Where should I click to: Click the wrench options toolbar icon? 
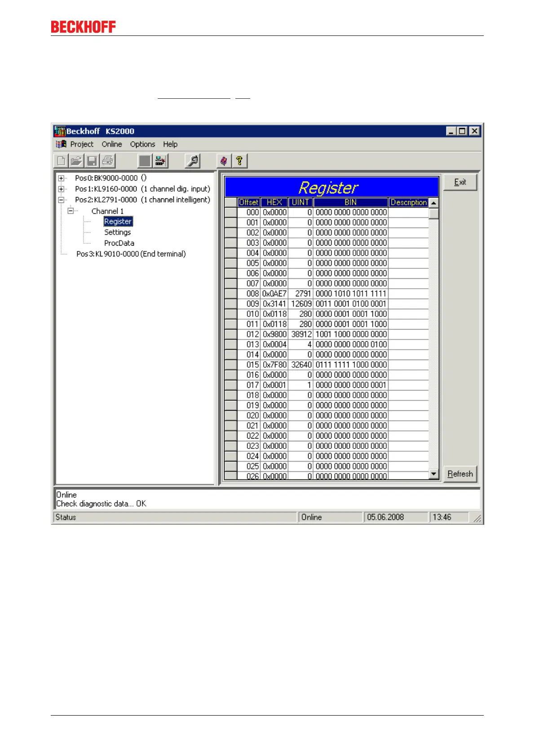193,161
